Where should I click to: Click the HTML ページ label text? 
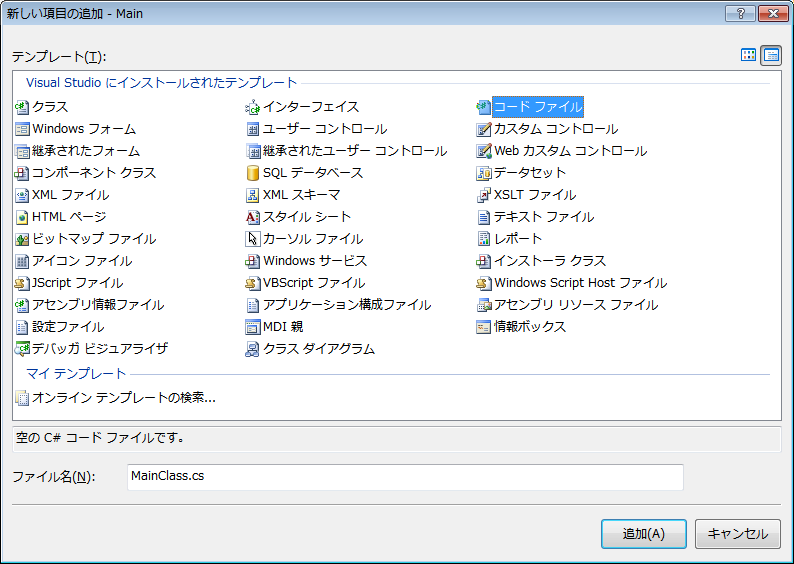pyautogui.click(x=69, y=217)
